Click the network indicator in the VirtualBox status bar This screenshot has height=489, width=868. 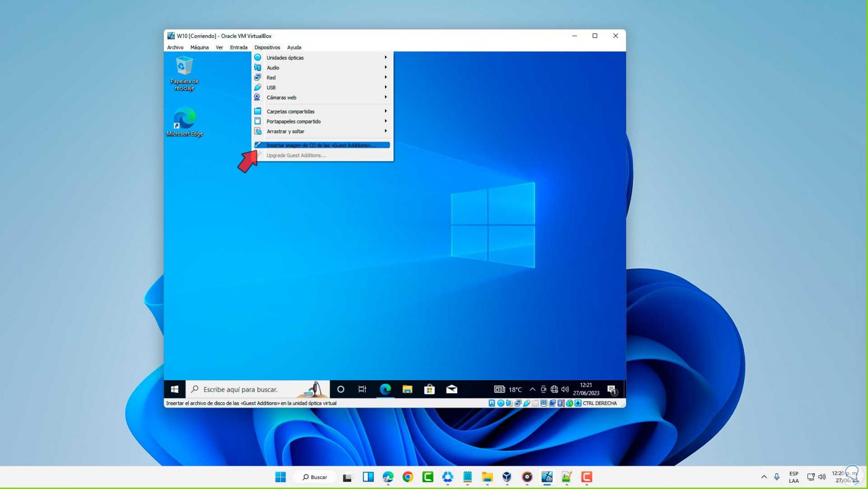click(x=518, y=403)
